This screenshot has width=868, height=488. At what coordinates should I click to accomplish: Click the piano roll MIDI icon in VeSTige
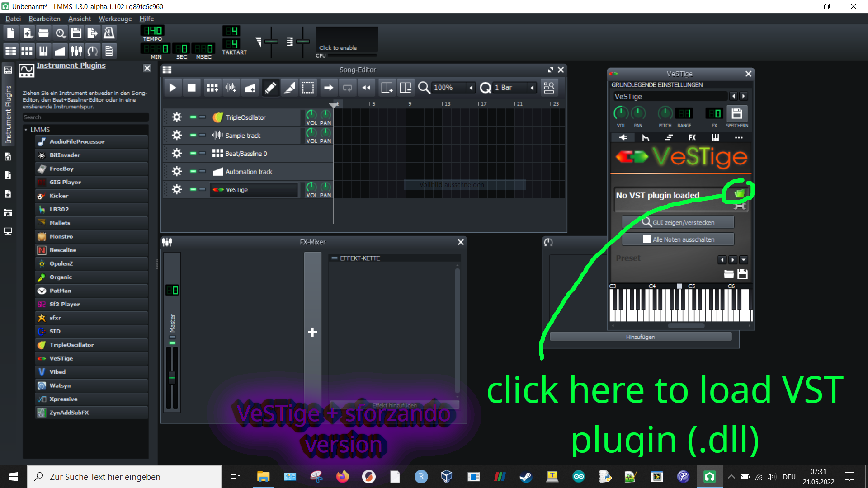[715, 138]
